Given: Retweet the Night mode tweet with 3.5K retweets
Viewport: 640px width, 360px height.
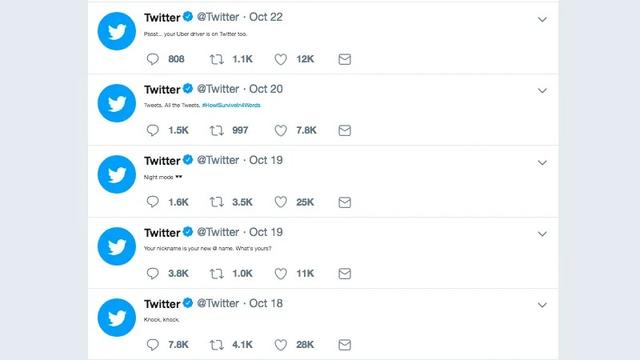Looking at the screenshot, I should click(216, 202).
